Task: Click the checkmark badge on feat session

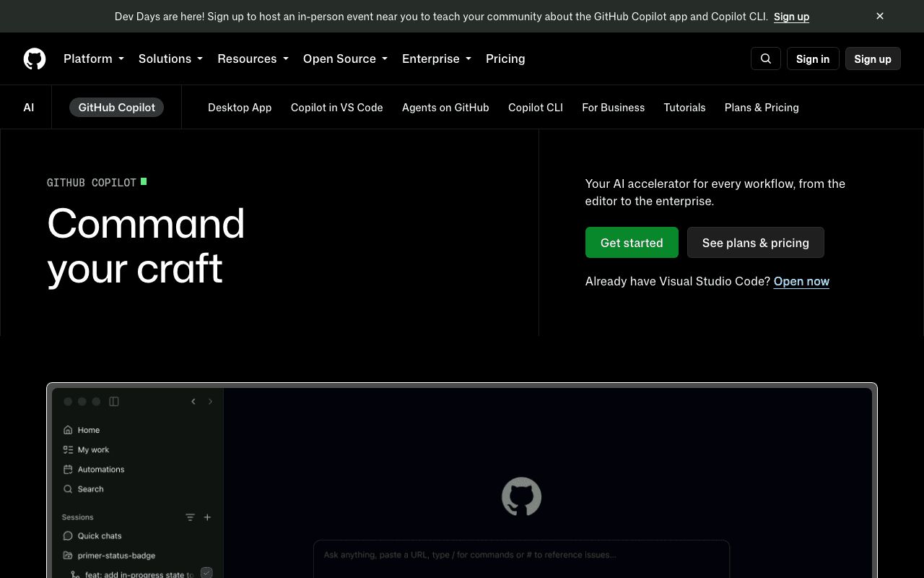Action: 206,573
